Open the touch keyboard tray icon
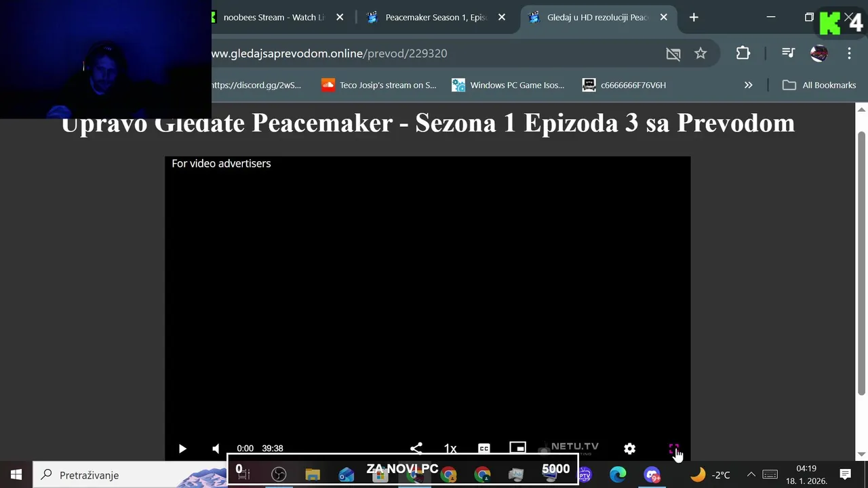 click(x=770, y=474)
